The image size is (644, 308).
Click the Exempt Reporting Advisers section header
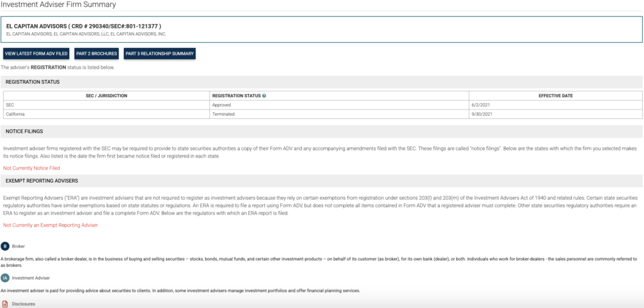click(x=40, y=181)
